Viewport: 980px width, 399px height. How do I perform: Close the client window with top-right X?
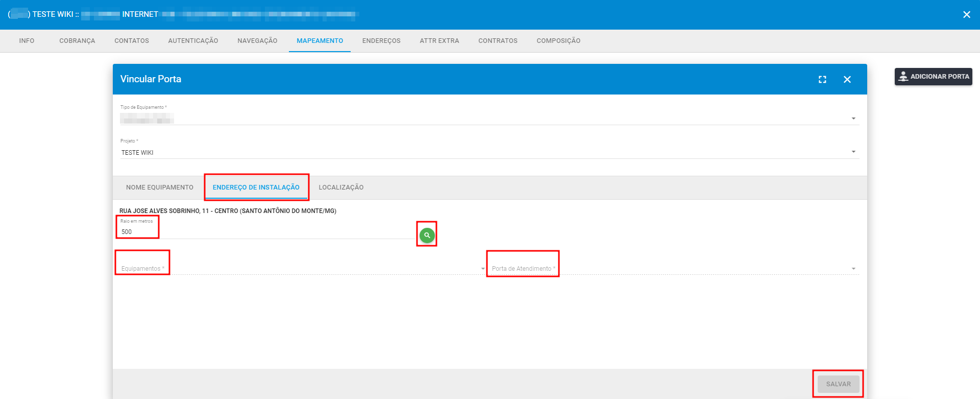967,14
